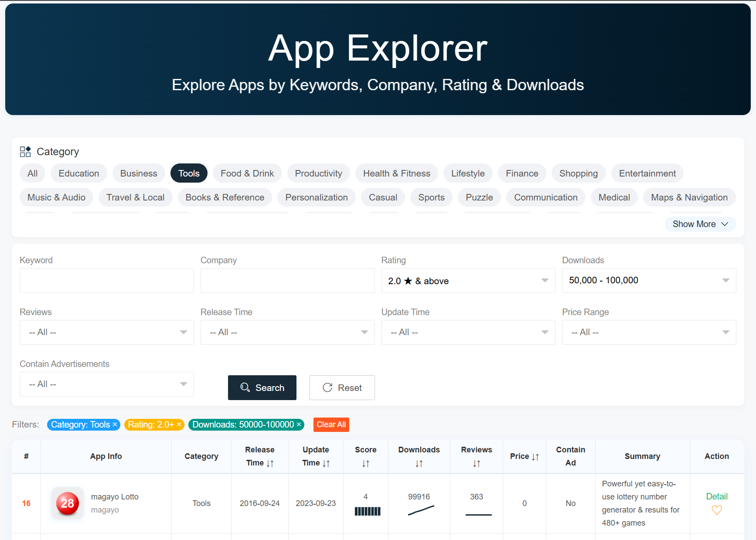The height and width of the screenshot is (540, 756).
Task: Click the circular reset arrow icon
Action: (x=327, y=387)
